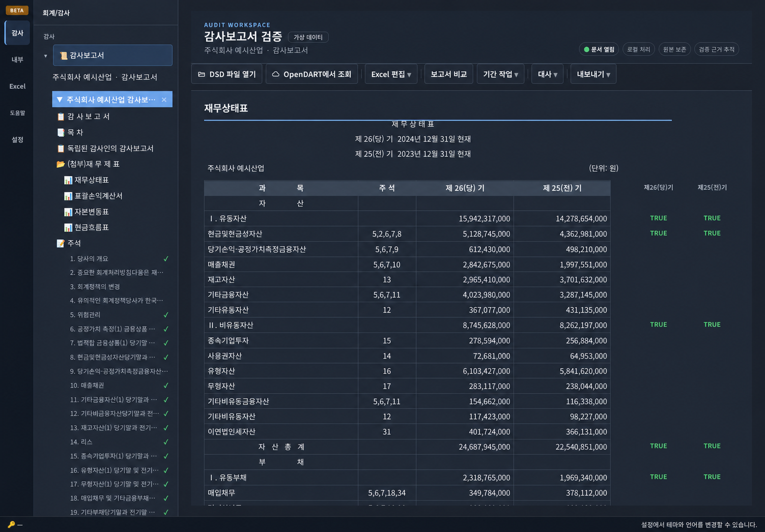Open the 대사 dropdown menu
This screenshot has width=765, height=532.
(x=547, y=74)
